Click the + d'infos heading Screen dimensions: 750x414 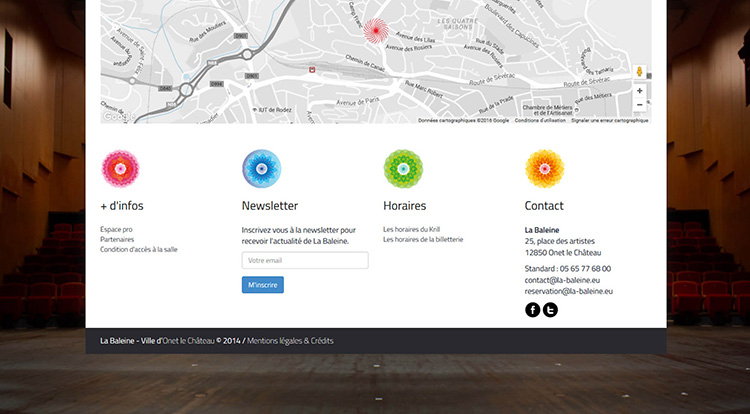click(x=122, y=206)
